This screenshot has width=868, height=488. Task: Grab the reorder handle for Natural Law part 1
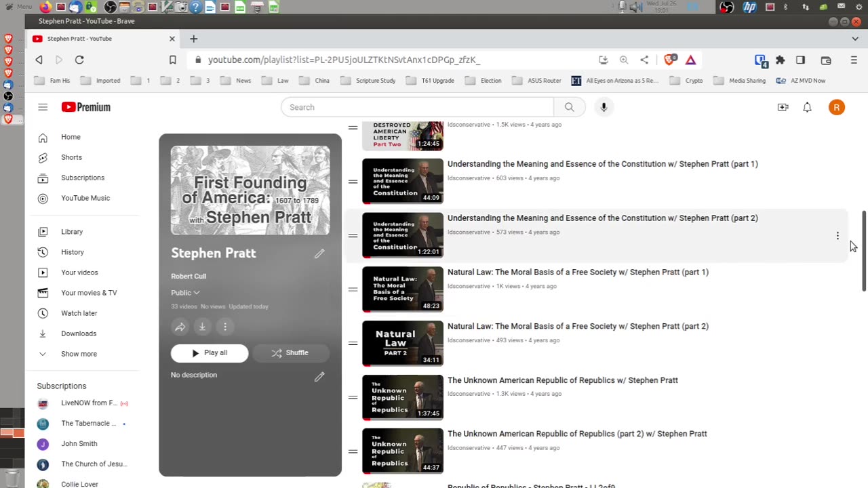tap(353, 289)
